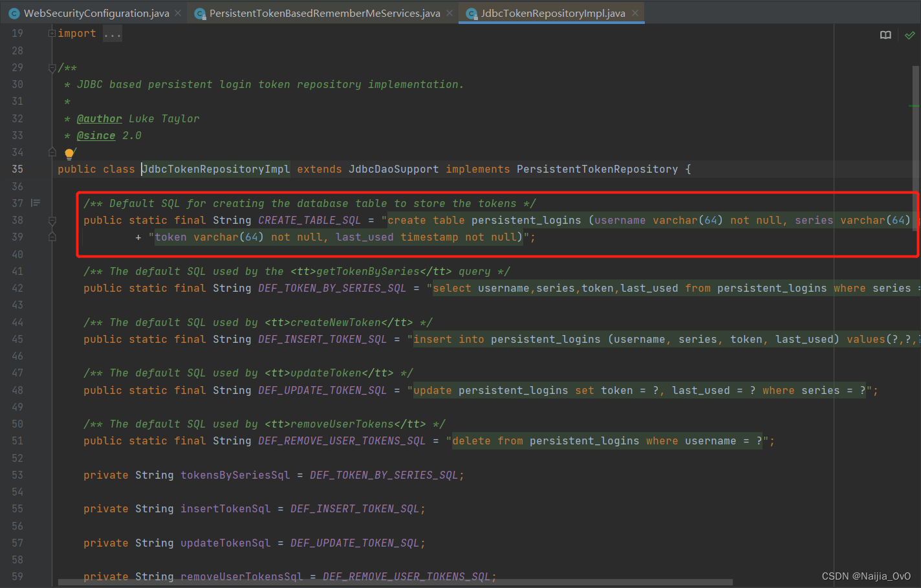Viewport: 921px width, 588px height.
Task: Click the removeUserTokensSql field name
Action: point(241,576)
